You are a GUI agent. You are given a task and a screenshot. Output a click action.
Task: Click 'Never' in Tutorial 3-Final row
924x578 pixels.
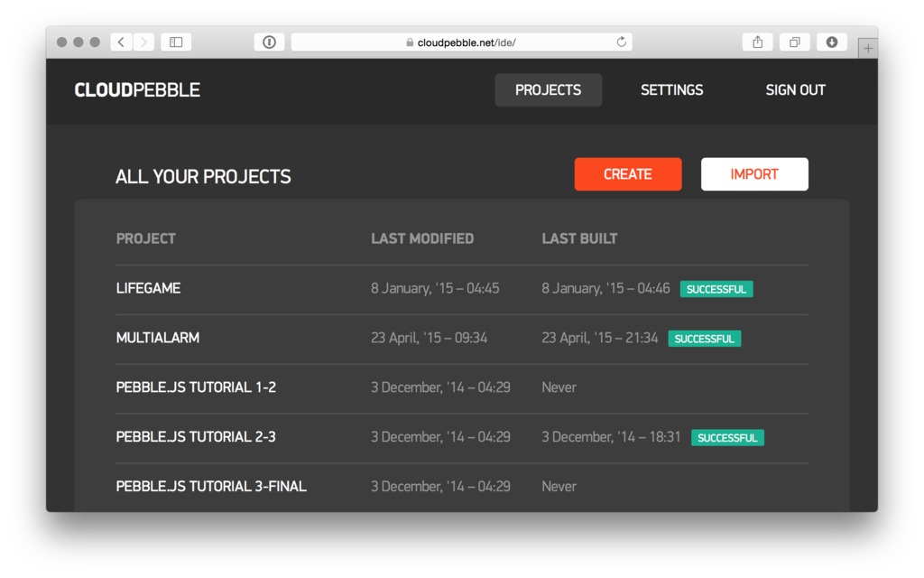559,487
